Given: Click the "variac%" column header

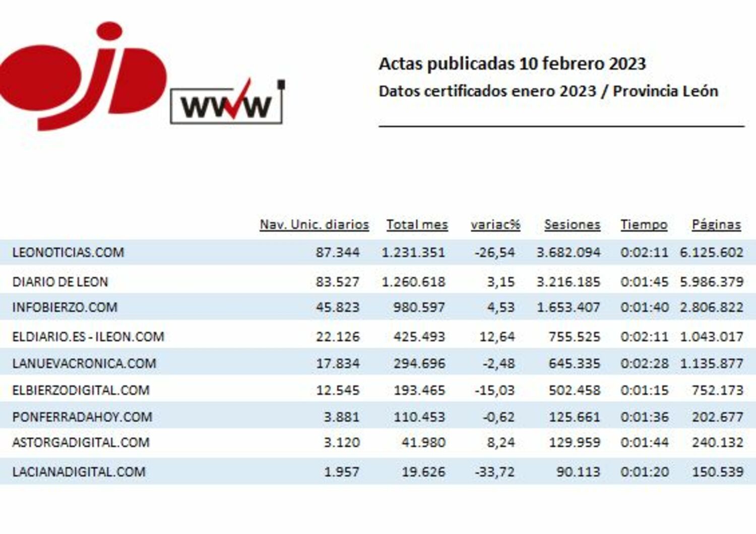Looking at the screenshot, I should (495, 224).
